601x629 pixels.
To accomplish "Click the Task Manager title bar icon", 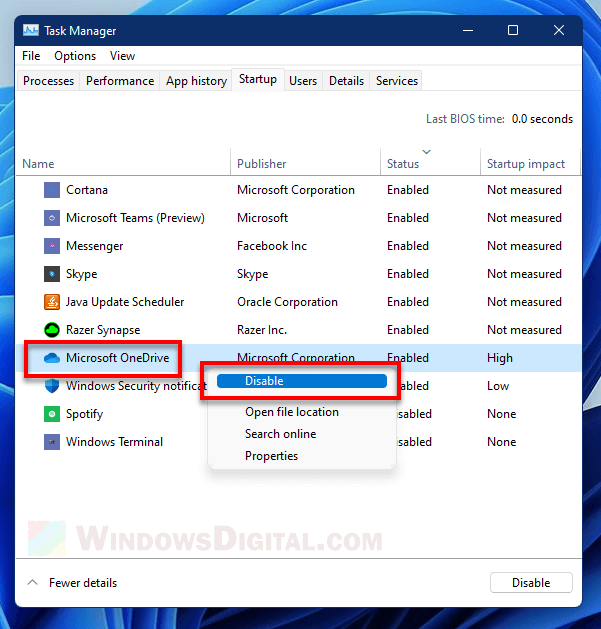I will click(x=31, y=30).
